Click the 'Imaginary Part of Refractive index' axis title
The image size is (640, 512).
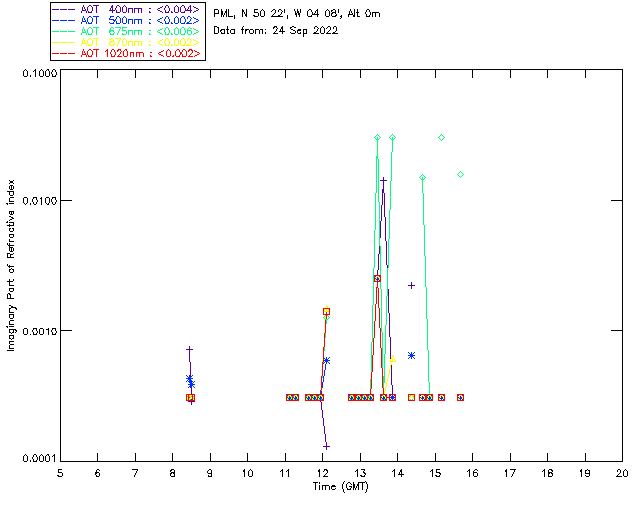pyautogui.click(x=11, y=265)
